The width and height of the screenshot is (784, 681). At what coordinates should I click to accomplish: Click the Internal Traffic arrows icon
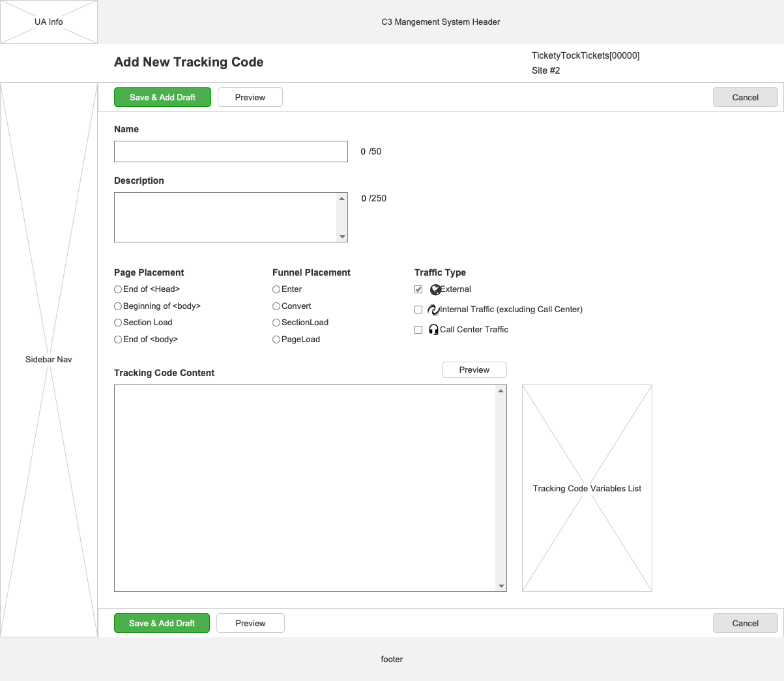(x=433, y=310)
